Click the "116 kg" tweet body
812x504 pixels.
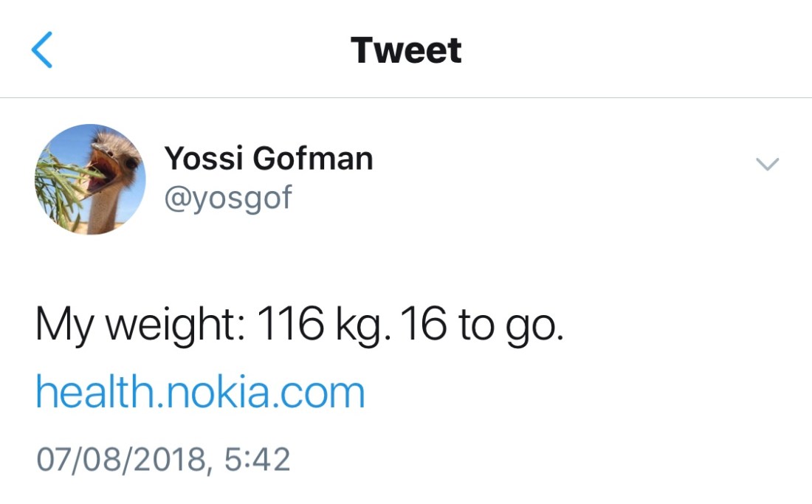(299, 325)
